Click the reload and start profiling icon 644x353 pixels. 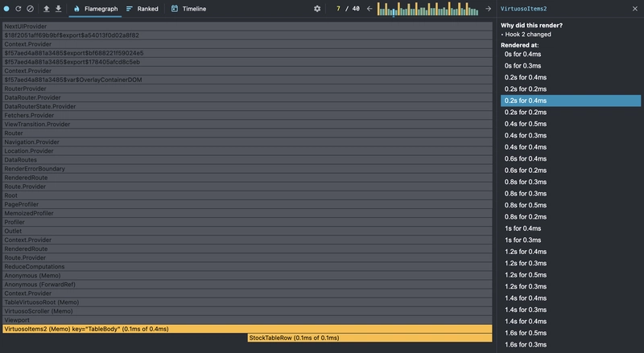point(18,9)
